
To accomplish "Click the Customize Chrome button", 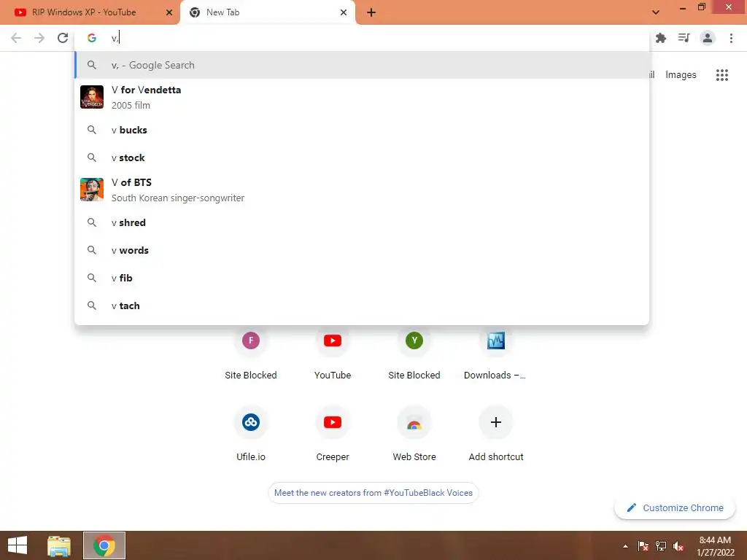I will (675, 507).
